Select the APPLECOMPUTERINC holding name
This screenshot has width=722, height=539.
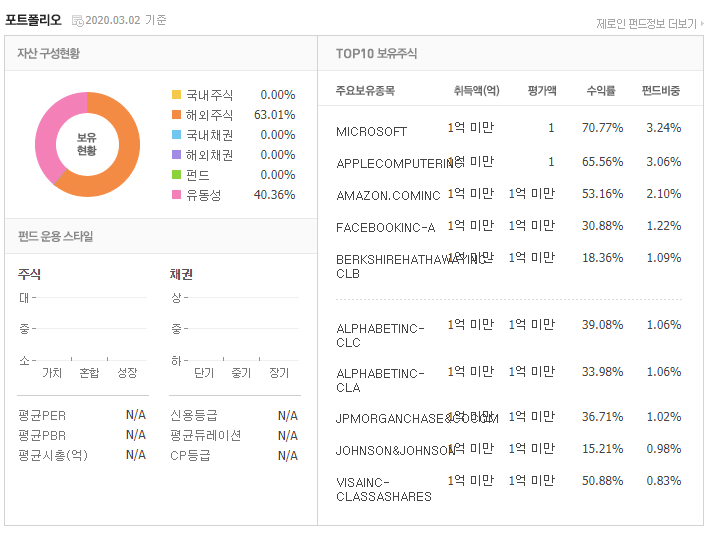(x=400, y=163)
